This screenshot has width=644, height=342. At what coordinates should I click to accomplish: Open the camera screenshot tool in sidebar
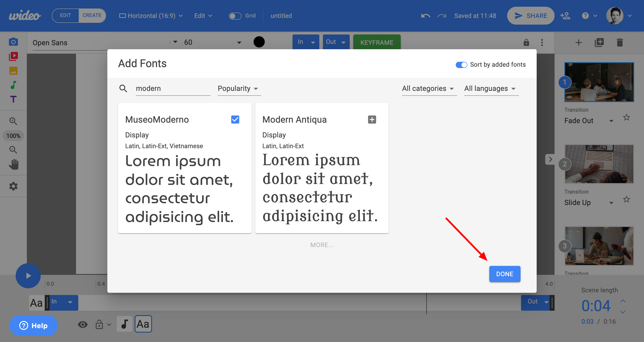[13, 42]
